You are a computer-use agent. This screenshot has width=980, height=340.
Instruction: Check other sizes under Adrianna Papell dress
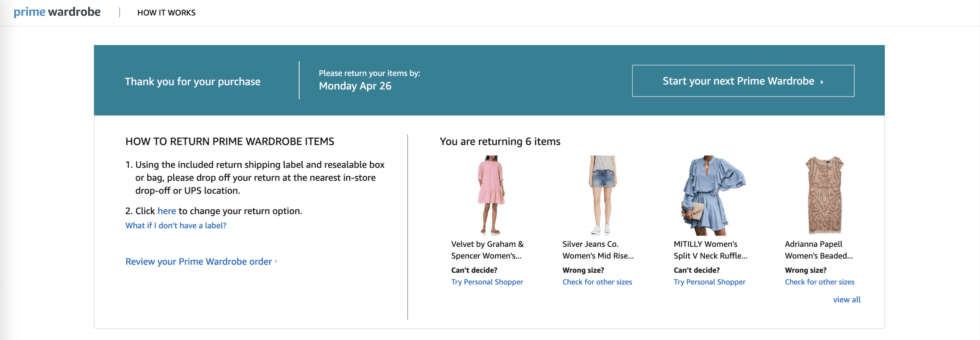point(819,282)
